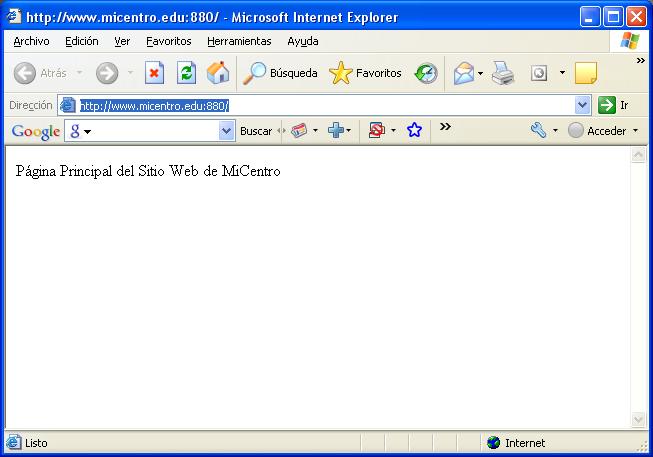The height and width of the screenshot is (457, 653).
Task: Bookmark page with Google toolbar star
Action: pos(414,131)
